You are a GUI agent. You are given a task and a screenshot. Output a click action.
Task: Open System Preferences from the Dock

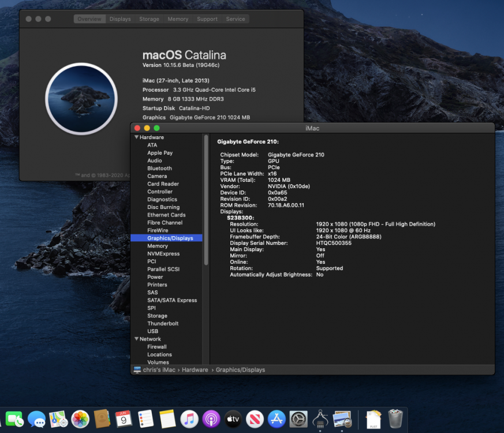[298, 419]
